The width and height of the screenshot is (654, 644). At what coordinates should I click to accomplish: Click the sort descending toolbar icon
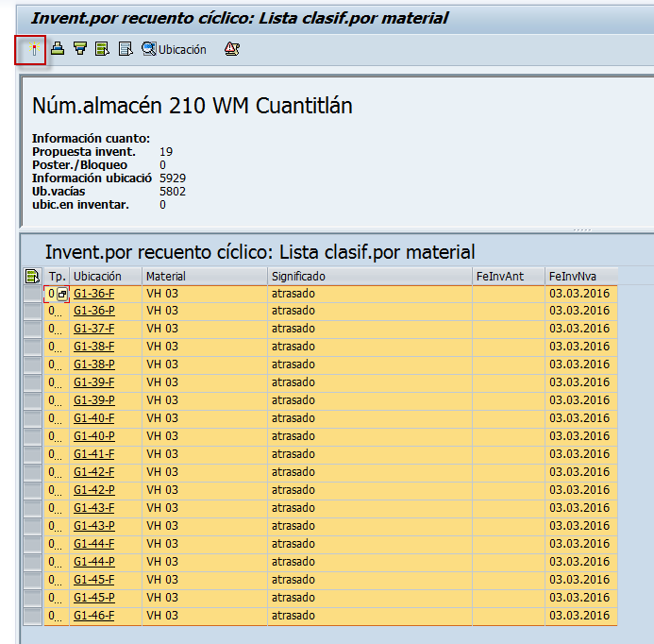click(80, 49)
